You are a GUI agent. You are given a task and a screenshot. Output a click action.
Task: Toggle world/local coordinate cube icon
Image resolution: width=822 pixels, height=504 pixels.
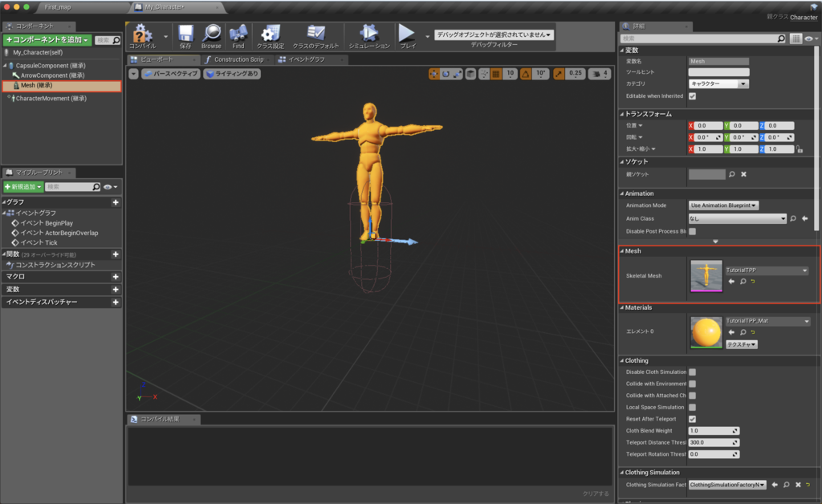470,74
